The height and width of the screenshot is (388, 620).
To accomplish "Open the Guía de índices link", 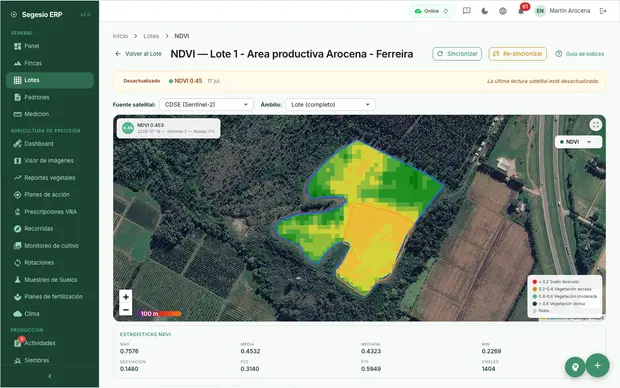I will point(580,54).
